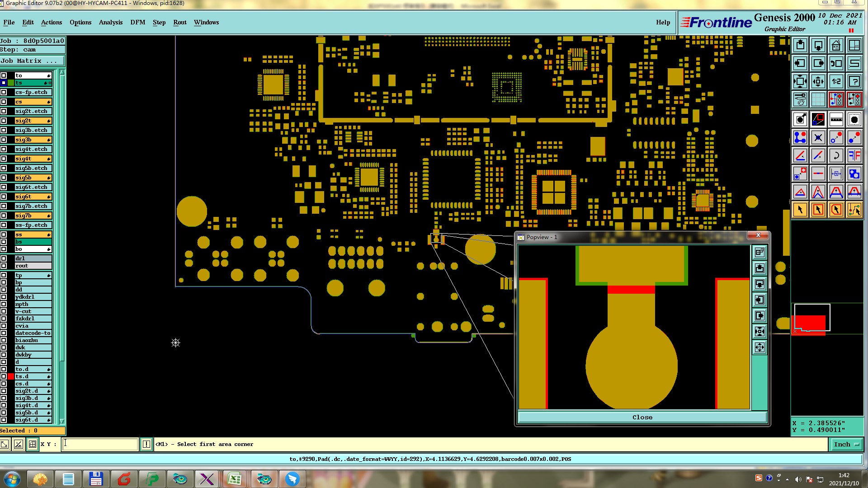Toggle checkbox for layer 'to'
Screen dimensions: 868x488
(4, 75)
